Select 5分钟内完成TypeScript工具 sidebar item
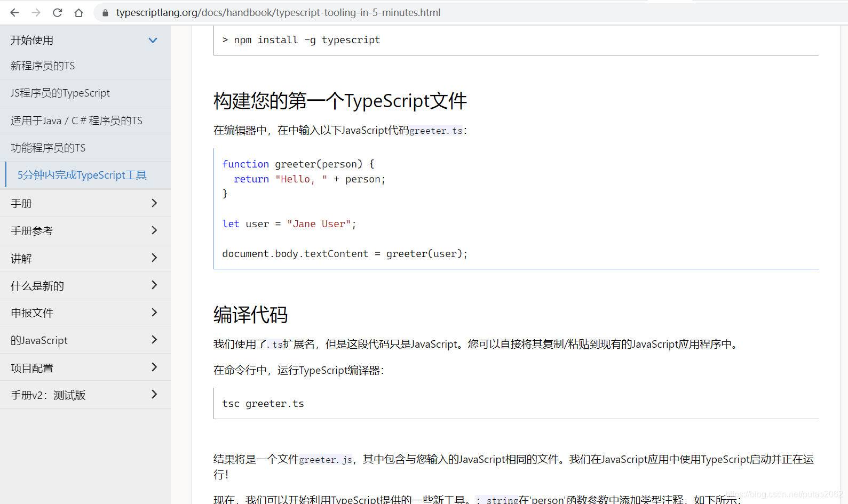Screen dimensions: 848x504 [82, 175]
